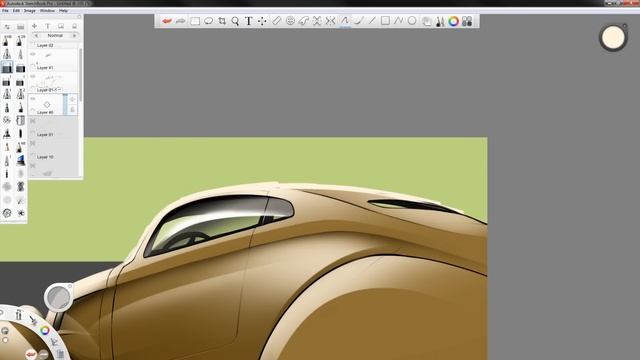The image size is (640, 360).
Task: Click the grey Redo arrow in top toolbar
Action: click(x=180, y=21)
